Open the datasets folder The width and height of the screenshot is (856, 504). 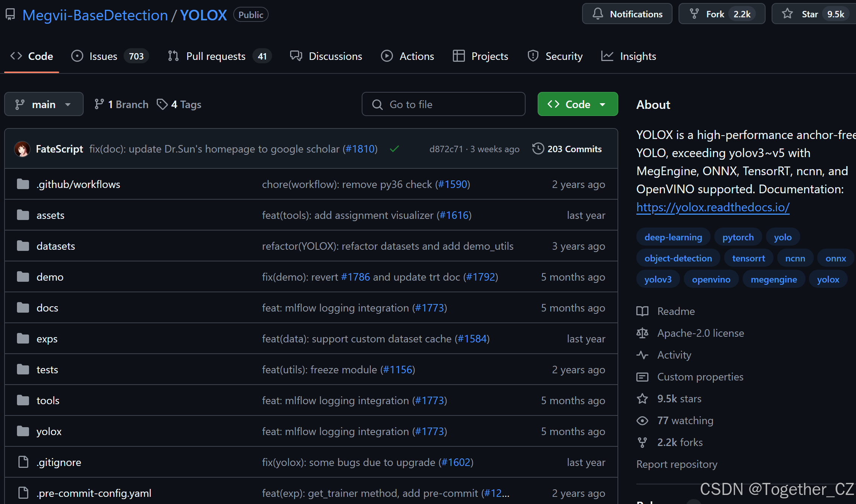point(56,246)
